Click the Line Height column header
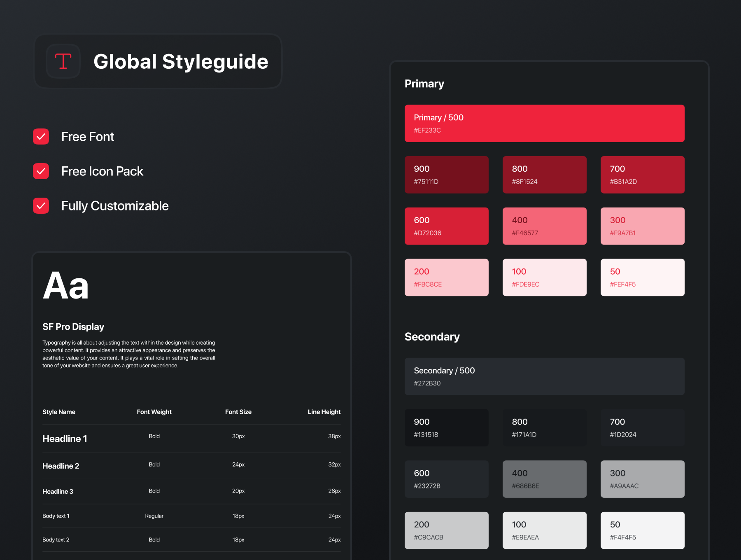The width and height of the screenshot is (741, 560). click(x=324, y=412)
